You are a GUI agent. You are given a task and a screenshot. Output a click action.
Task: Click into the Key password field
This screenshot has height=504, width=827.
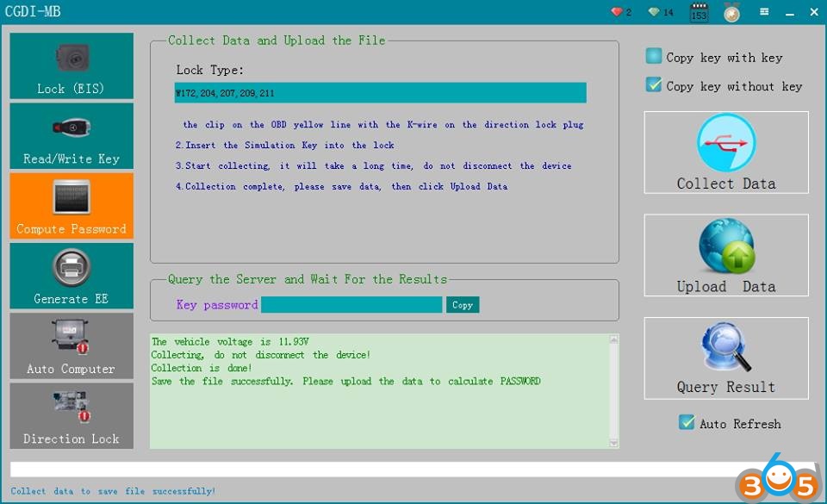pos(351,305)
